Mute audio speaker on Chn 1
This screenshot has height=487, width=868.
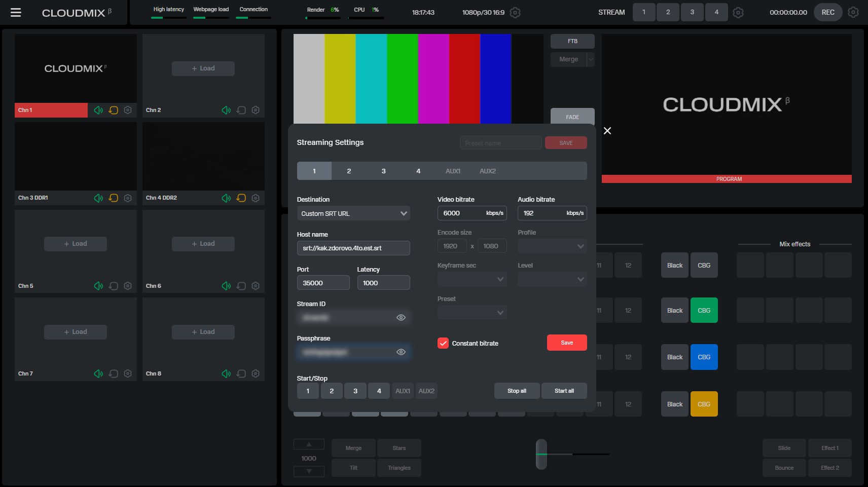coord(98,110)
